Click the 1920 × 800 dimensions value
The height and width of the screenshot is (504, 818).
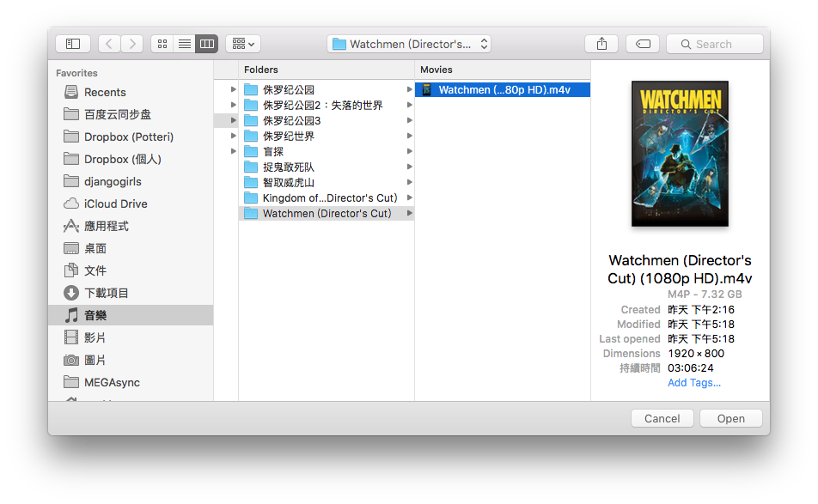coord(696,354)
